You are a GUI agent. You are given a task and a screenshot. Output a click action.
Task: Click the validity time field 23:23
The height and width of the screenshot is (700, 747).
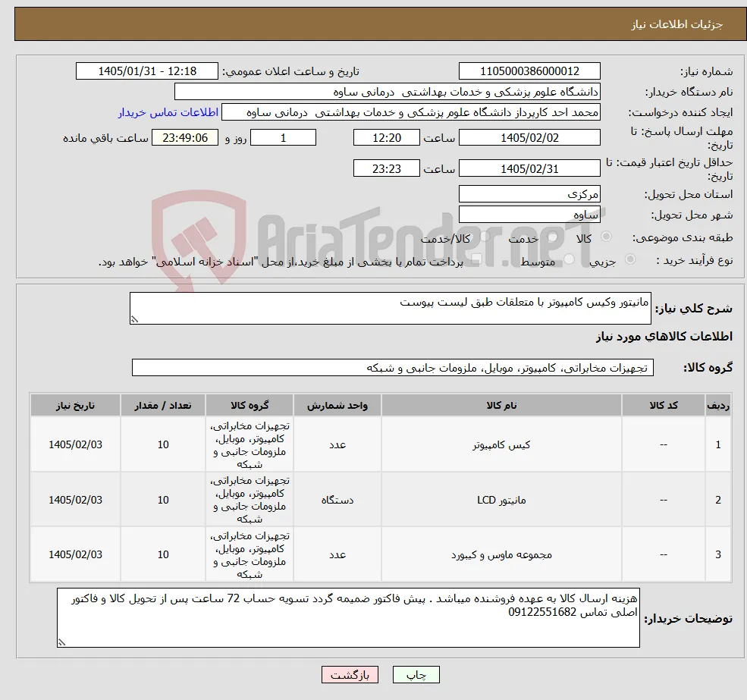pos(386,168)
